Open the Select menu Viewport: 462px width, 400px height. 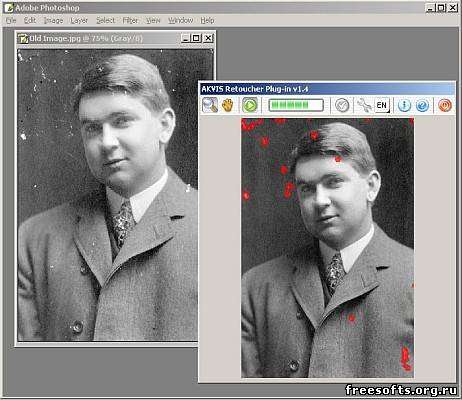(106, 20)
